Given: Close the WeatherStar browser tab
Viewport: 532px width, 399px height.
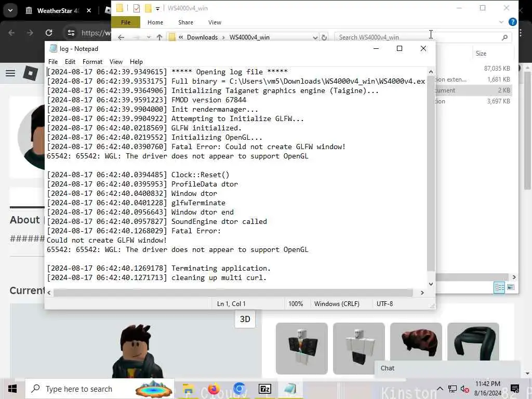Looking at the screenshot, I should click(x=88, y=10).
